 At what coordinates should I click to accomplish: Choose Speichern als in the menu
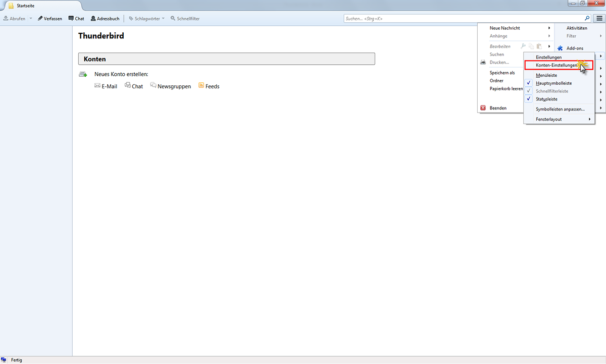(x=502, y=73)
